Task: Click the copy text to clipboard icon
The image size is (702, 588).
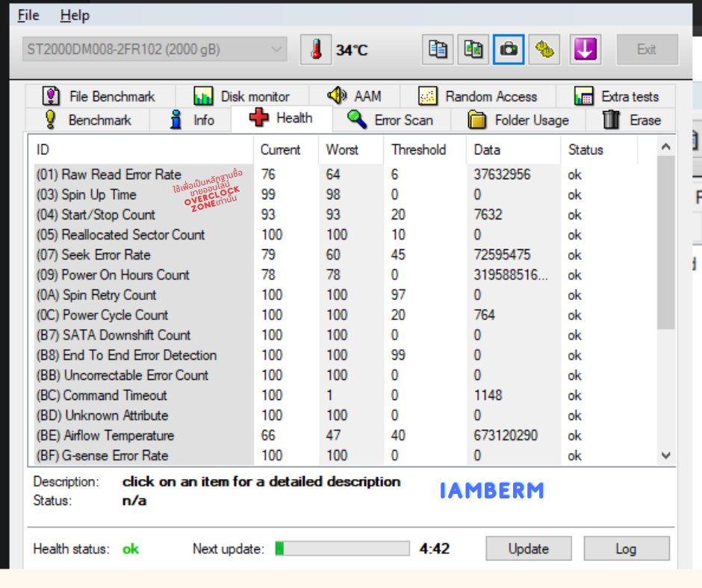Action: pyautogui.click(x=438, y=50)
